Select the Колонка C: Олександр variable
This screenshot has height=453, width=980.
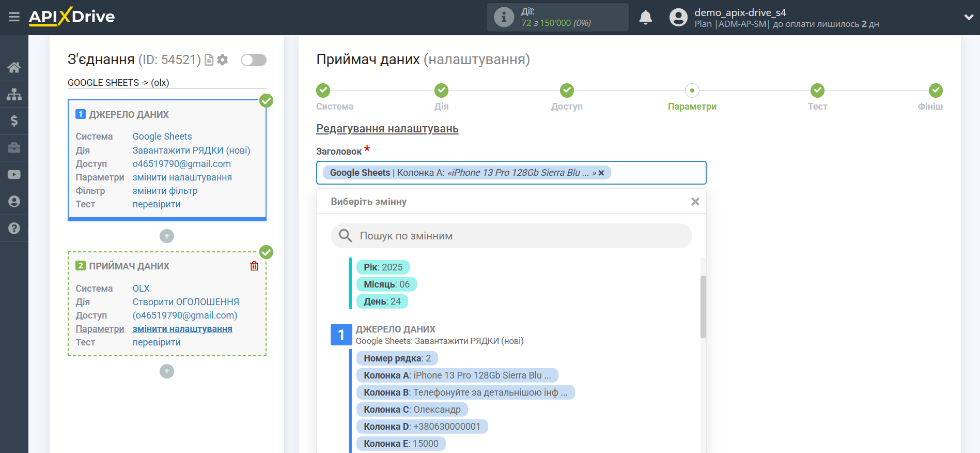point(412,410)
